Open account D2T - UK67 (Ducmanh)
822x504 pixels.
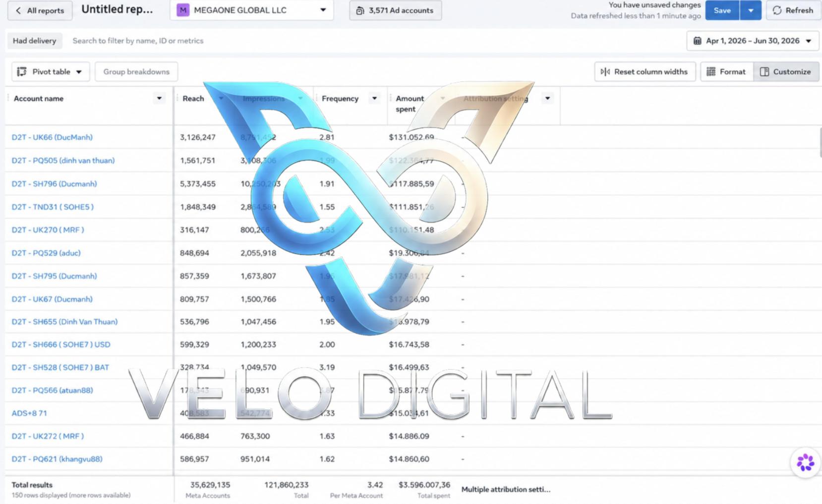[x=52, y=299]
